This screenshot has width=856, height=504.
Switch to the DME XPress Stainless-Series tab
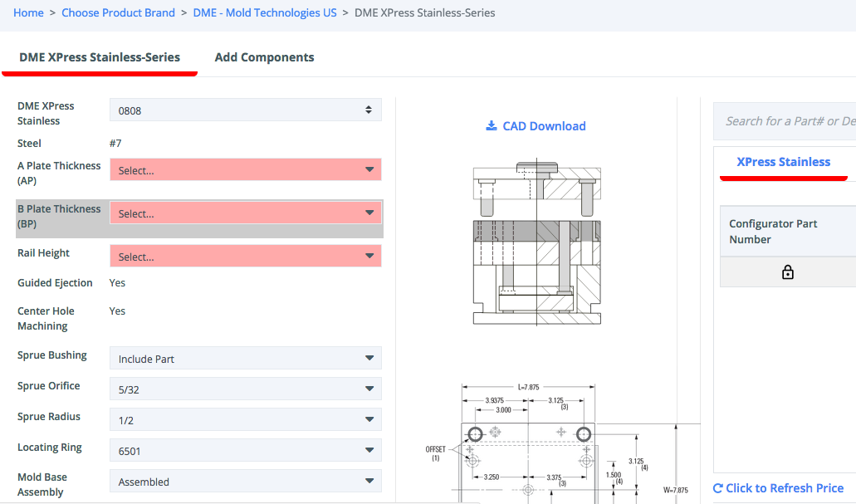coord(100,57)
